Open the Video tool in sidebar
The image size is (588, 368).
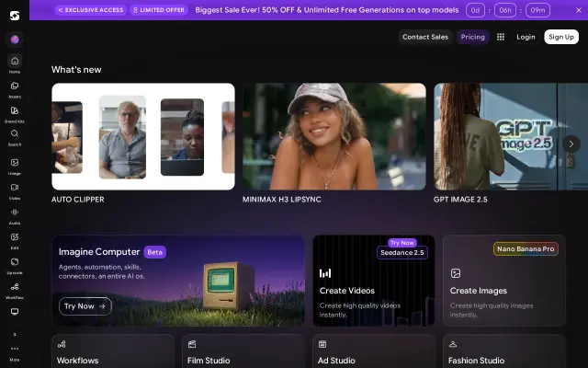[15, 191]
